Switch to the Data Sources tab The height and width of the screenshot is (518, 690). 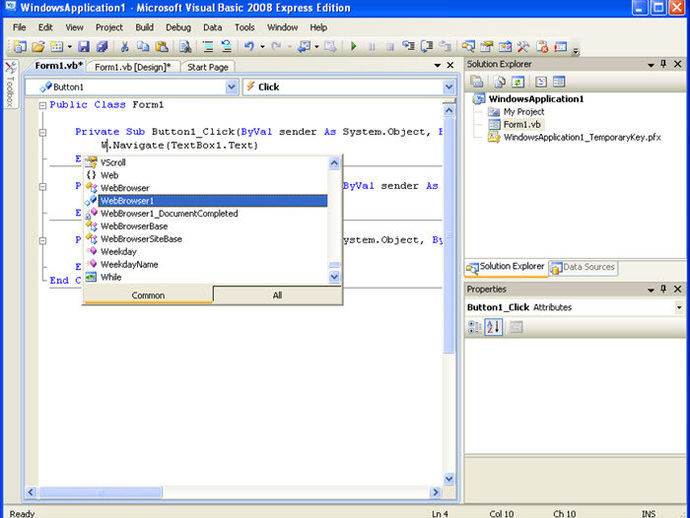(584, 267)
